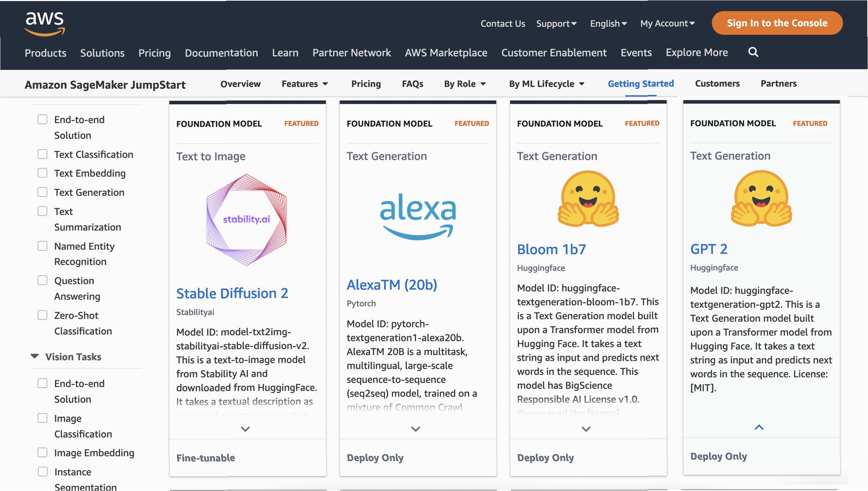Open the By ML Lifecycle dropdown
The height and width of the screenshot is (491, 868).
pyautogui.click(x=547, y=84)
